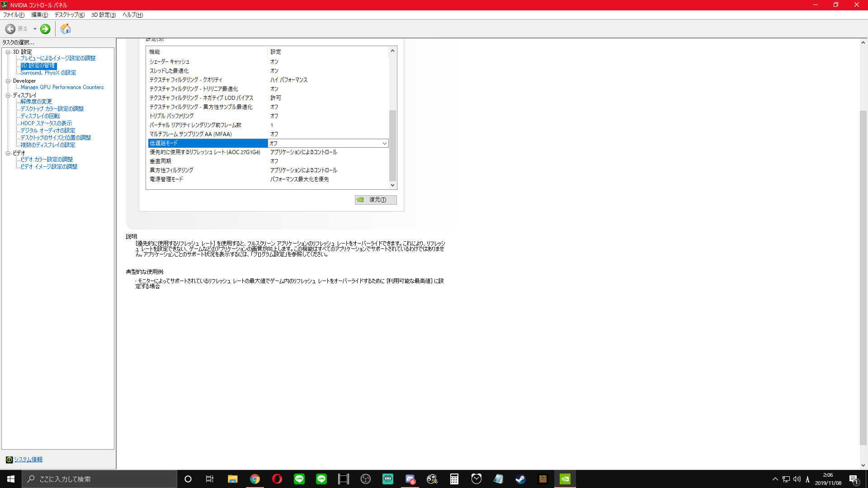Click the back arrow navigation icon
The height and width of the screenshot is (488, 868).
tap(10, 29)
